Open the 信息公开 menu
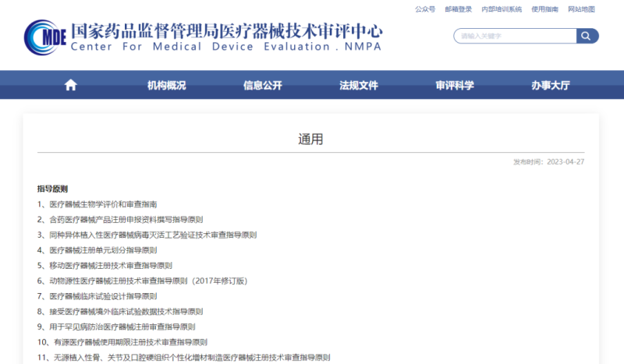This screenshot has width=624, height=364. point(262,85)
